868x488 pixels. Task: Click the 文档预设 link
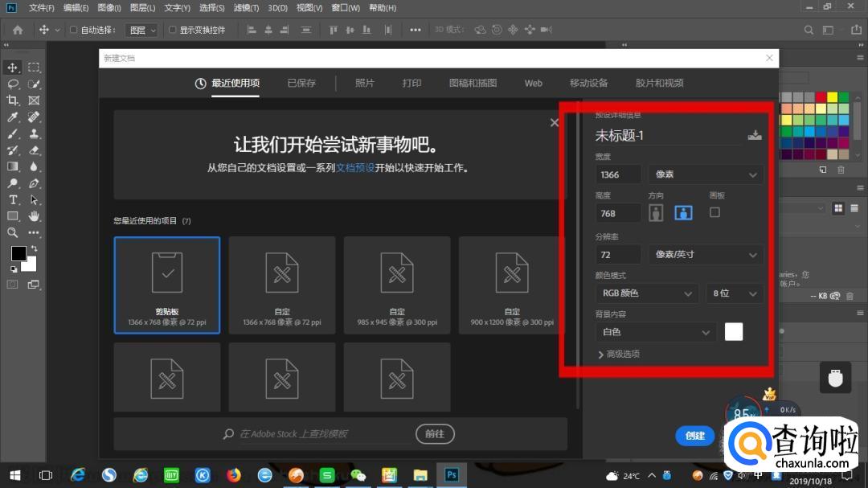pyautogui.click(x=355, y=168)
